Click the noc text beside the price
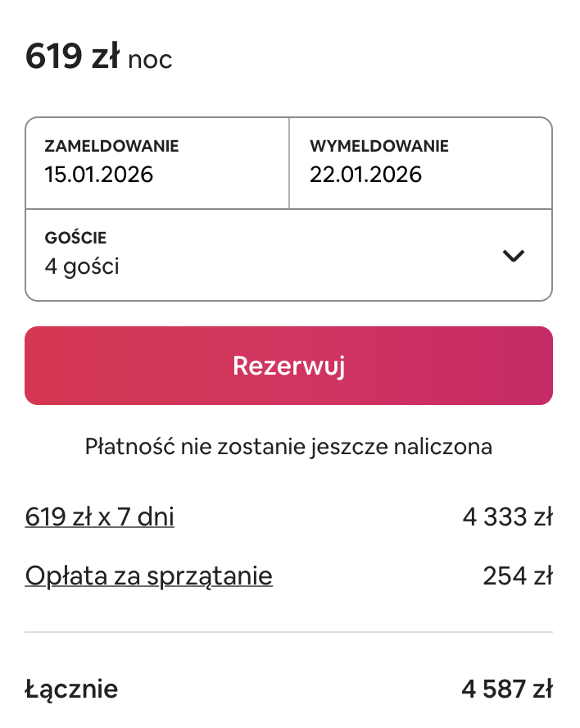Image resolution: width=580 pixels, height=728 pixels. tap(150, 60)
